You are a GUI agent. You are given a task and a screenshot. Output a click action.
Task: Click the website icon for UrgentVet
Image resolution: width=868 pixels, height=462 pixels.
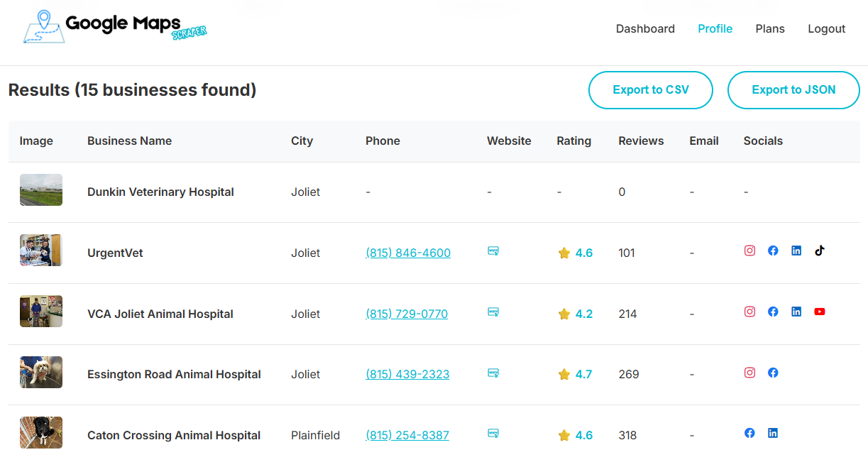pos(493,251)
